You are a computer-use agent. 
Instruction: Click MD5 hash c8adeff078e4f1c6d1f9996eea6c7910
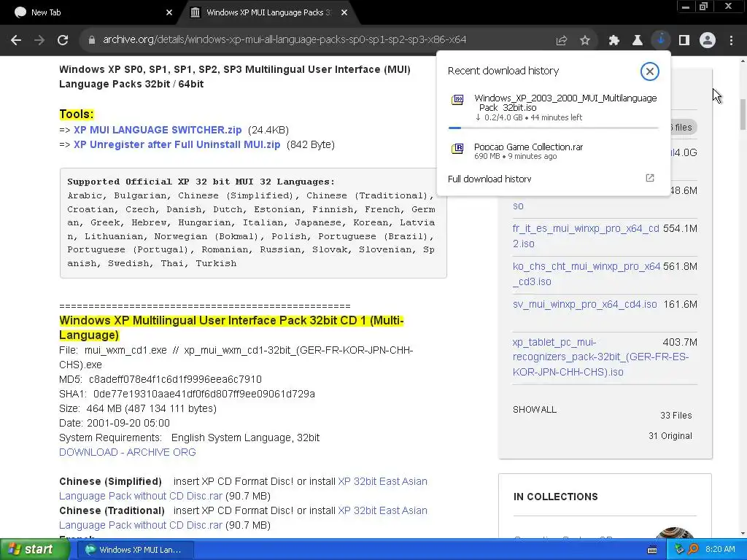click(175, 379)
